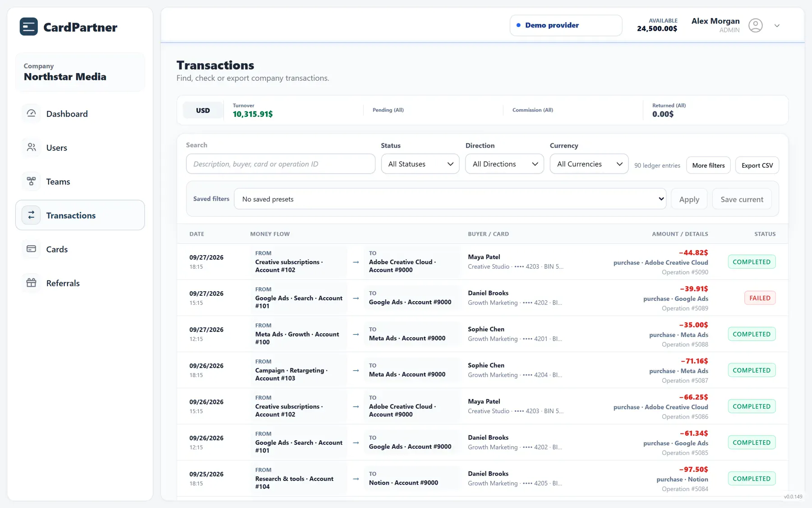Go to Dashboard page

click(x=80, y=114)
